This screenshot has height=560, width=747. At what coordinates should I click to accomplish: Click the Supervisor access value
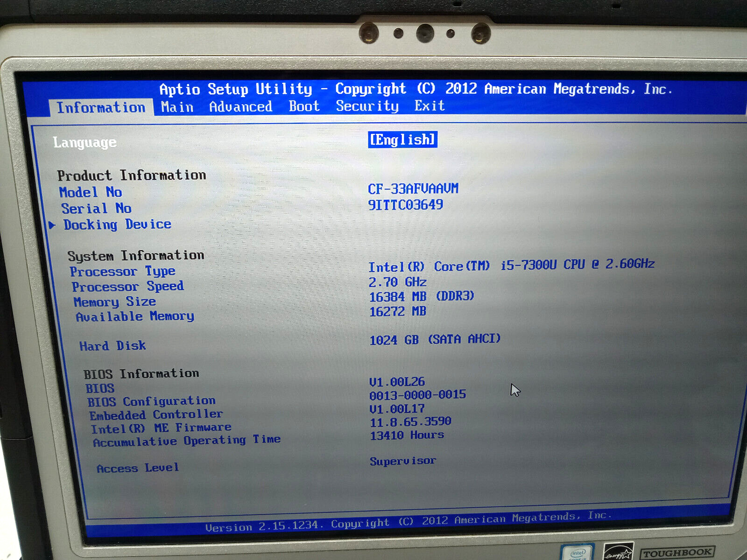pyautogui.click(x=403, y=461)
